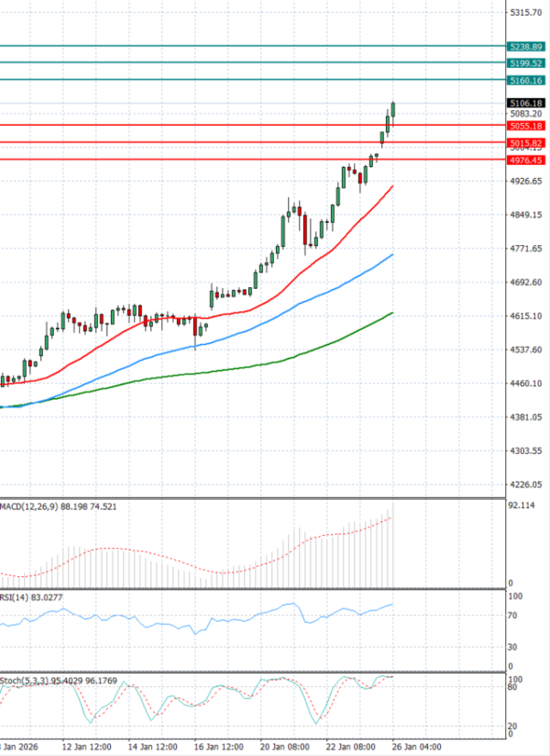The height and width of the screenshot is (756, 550).
Task: Select the 26 Jan 04:00 time marker
Action: click(x=418, y=747)
